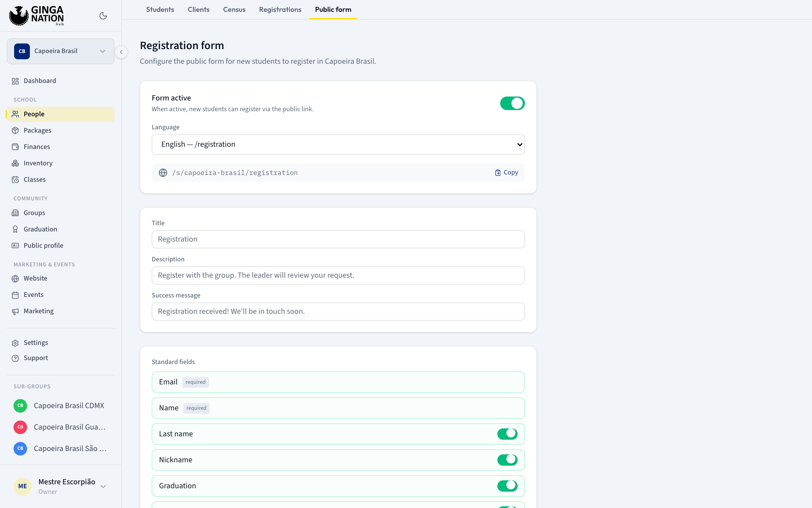This screenshot has height=508, width=812.
Task: Switch to the Registrations tab
Action: (280, 9)
